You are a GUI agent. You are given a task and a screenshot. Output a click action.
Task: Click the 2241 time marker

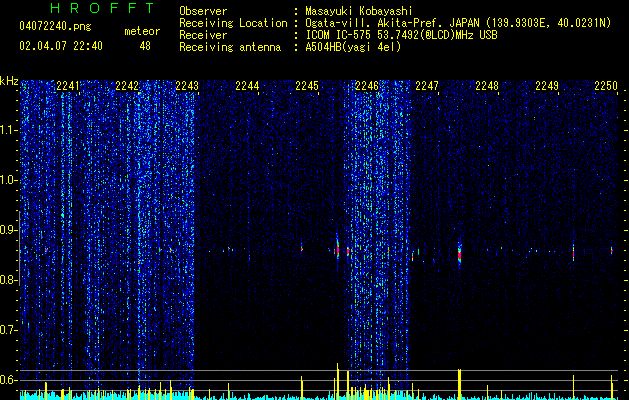point(68,86)
